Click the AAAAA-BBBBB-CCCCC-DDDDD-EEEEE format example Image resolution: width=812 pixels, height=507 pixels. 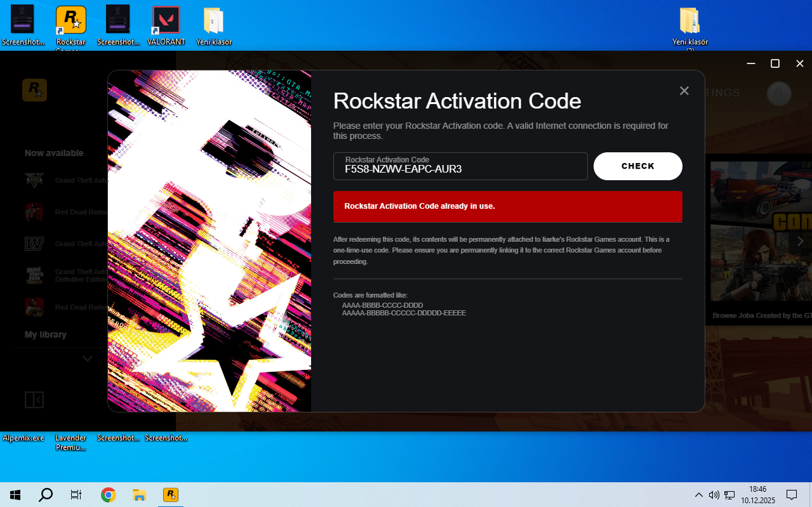coord(404,313)
